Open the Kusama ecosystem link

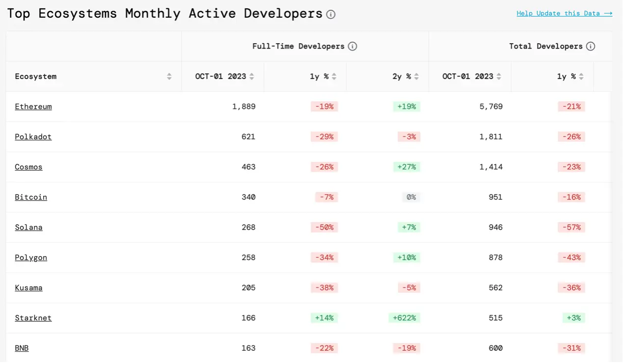[28, 287]
